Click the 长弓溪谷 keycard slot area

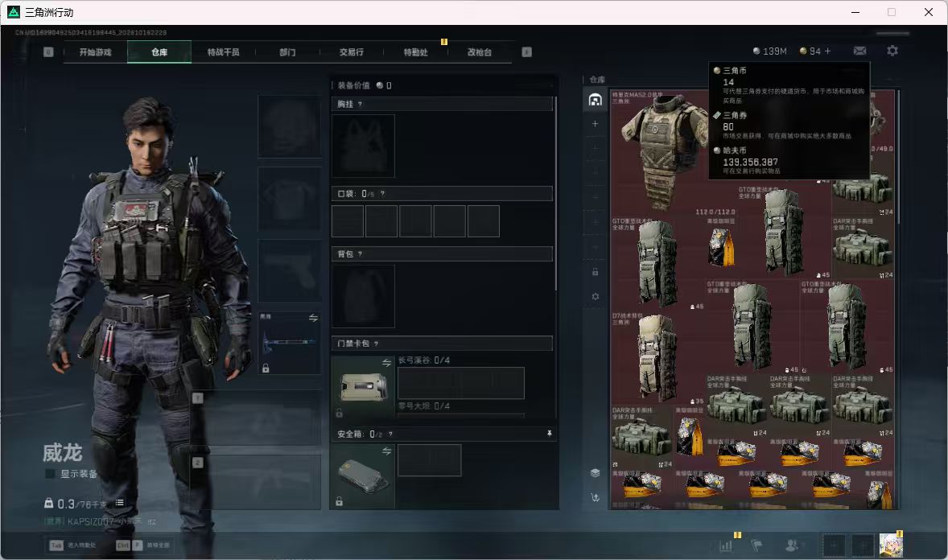460,383
